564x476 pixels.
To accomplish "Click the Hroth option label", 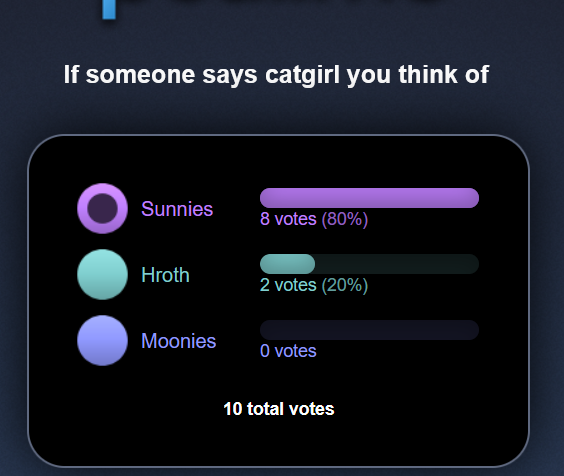I will point(165,275).
